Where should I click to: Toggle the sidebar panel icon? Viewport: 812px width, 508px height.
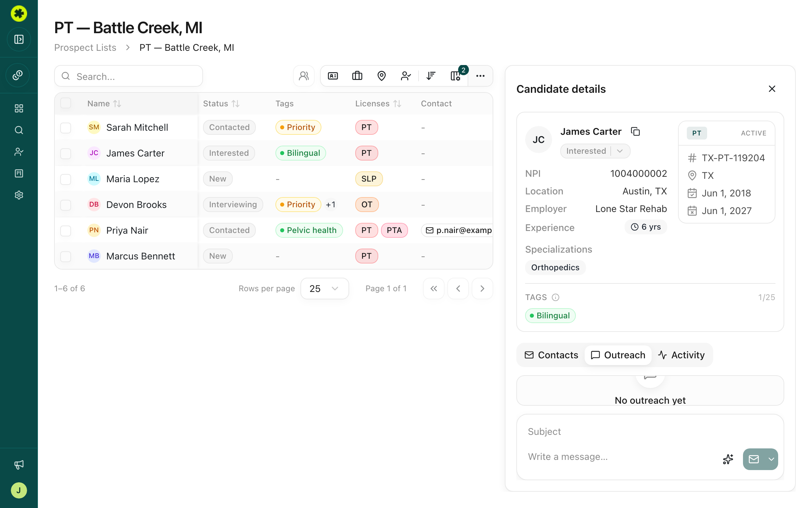[x=19, y=39]
